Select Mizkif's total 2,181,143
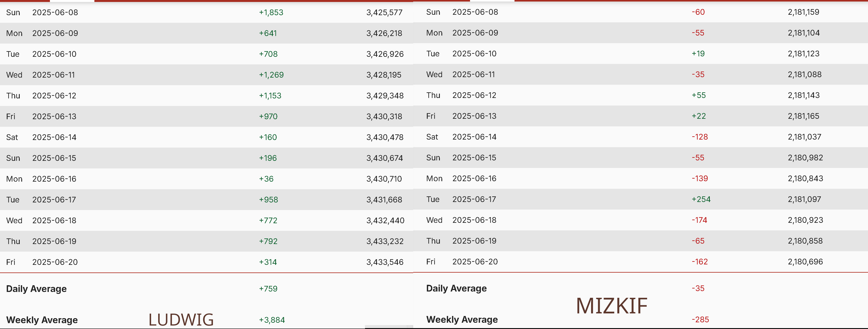The width and height of the screenshot is (868, 329). click(804, 96)
